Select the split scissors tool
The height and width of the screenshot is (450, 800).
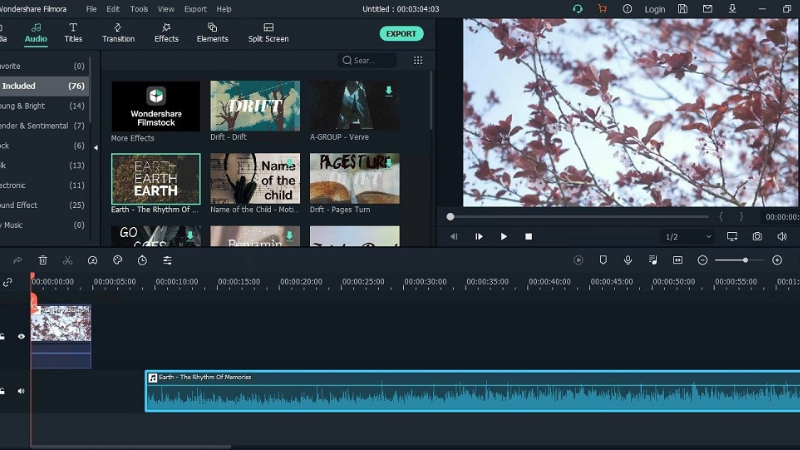click(67, 260)
